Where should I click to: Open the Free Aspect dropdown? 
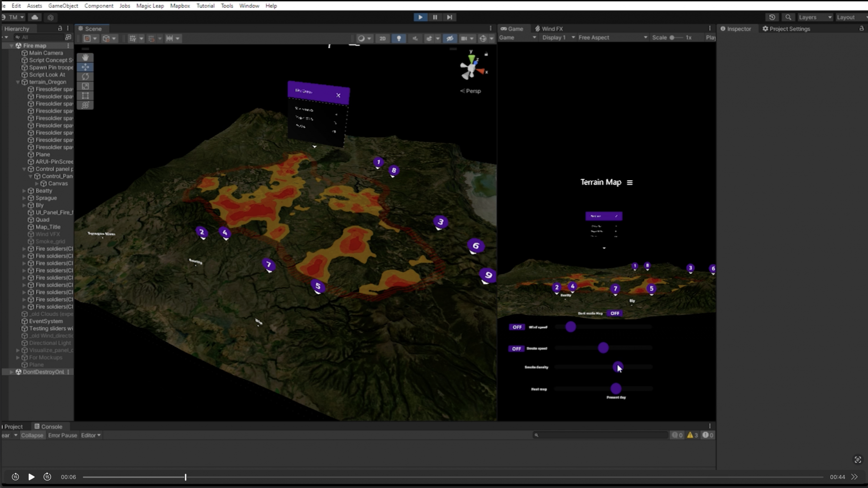tap(612, 38)
